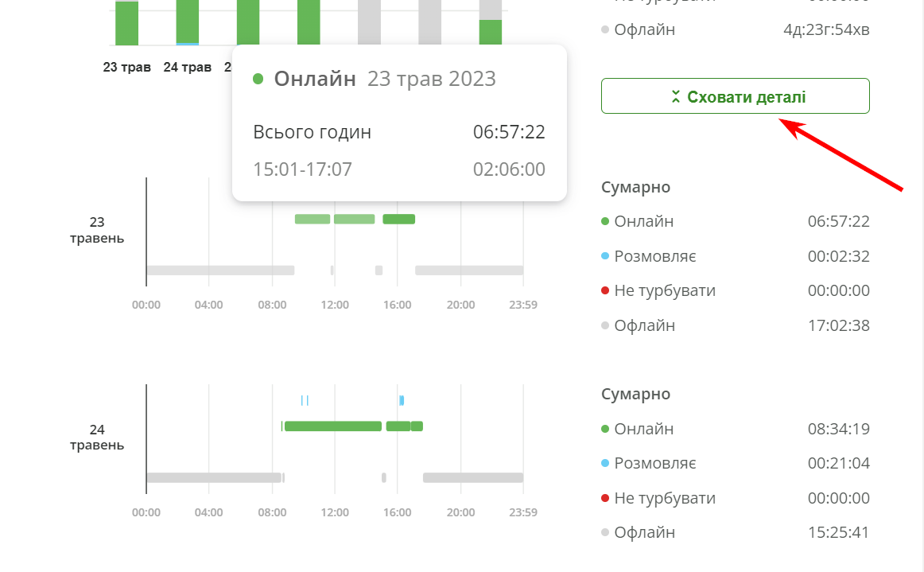Screen dimensions: 924x572
Task: Click the blue Розмовляє status dot in first summary
Action: point(606,256)
